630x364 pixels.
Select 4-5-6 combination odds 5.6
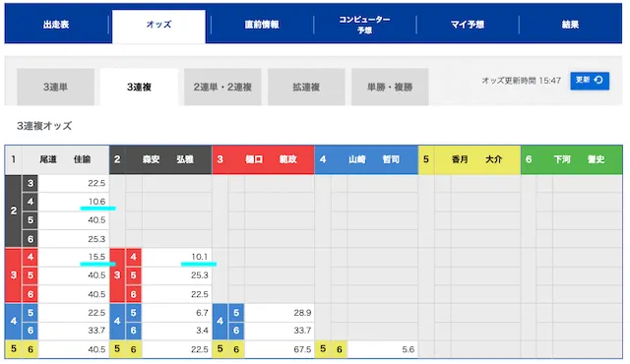383,349
